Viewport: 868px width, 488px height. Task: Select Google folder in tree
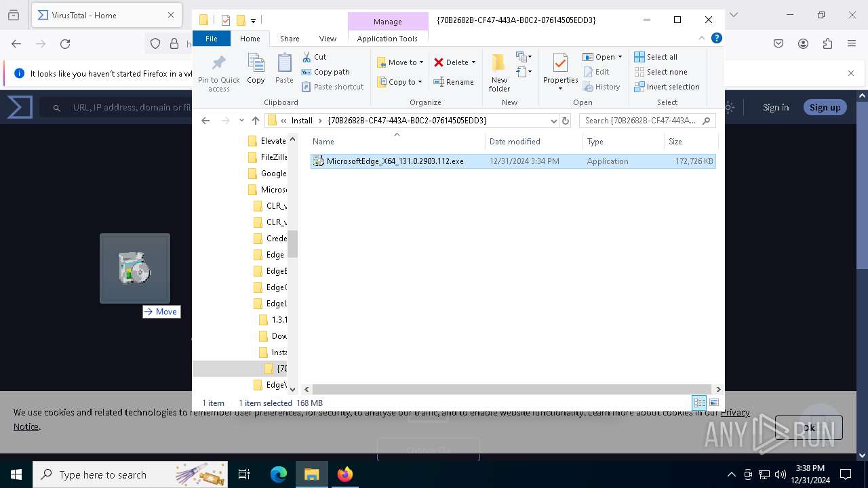(267, 174)
